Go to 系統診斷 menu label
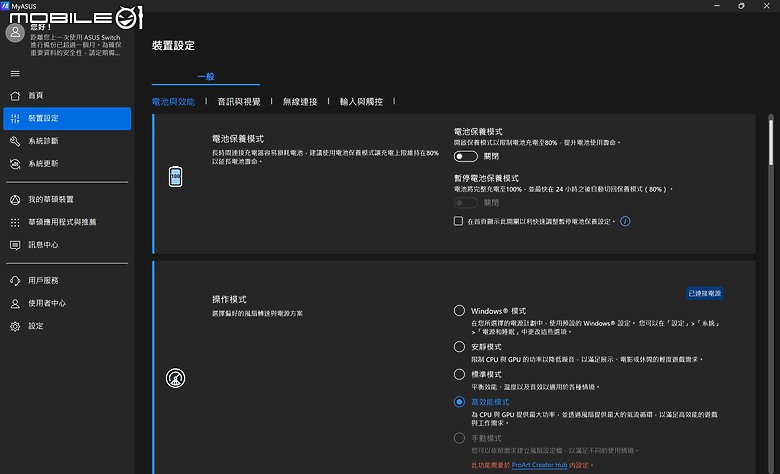780x474 pixels. 43,141
